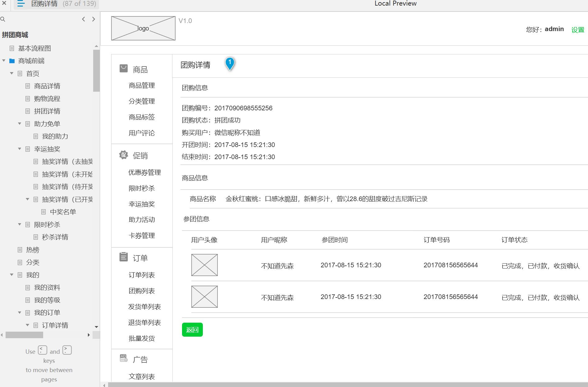Click the 商城前端 blue folder icon
Image resolution: width=588 pixels, height=387 pixels.
coord(12,61)
